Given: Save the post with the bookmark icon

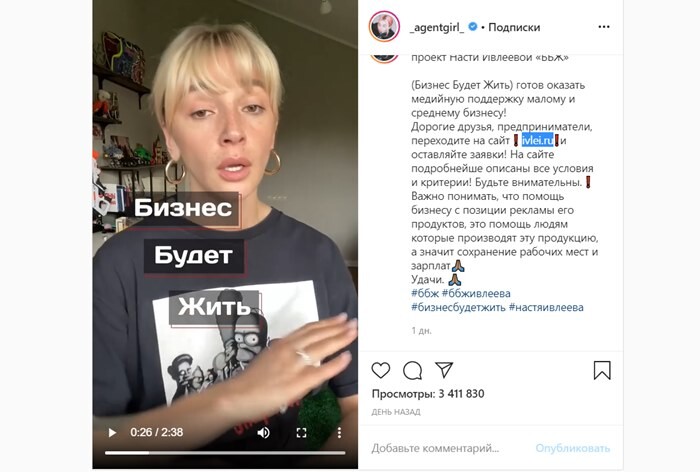Looking at the screenshot, I should click(x=602, y=370).
